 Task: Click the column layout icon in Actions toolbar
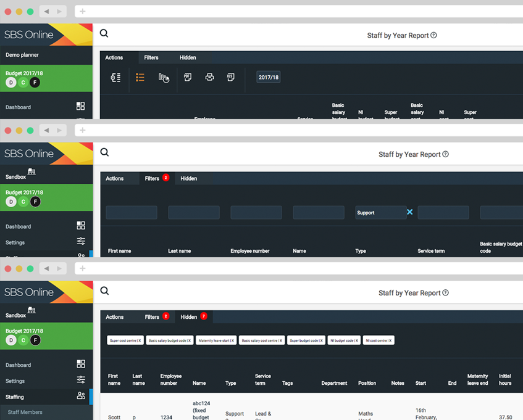pyautogui.click(x=115, y=78)
